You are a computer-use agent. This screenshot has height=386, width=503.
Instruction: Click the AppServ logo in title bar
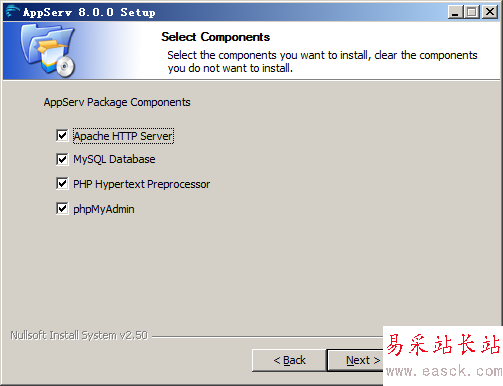pos(12,11)
